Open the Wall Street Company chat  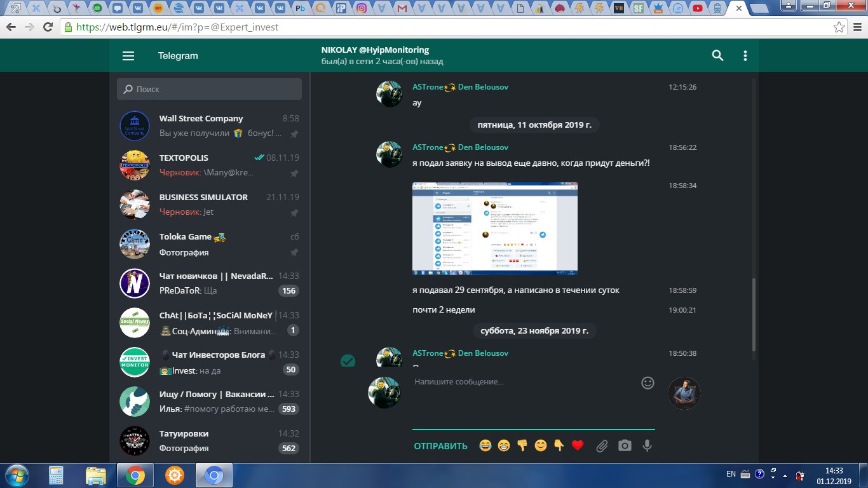click(209, 126)
